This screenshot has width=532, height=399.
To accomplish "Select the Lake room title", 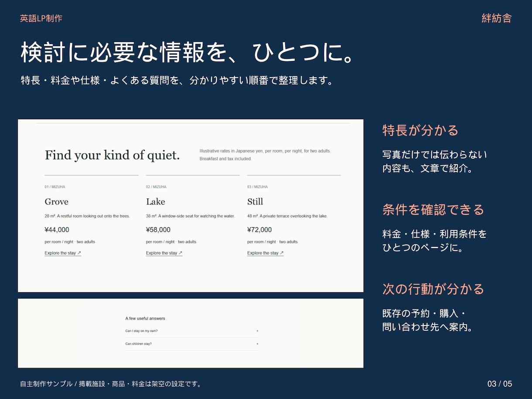I will (156, 201).
